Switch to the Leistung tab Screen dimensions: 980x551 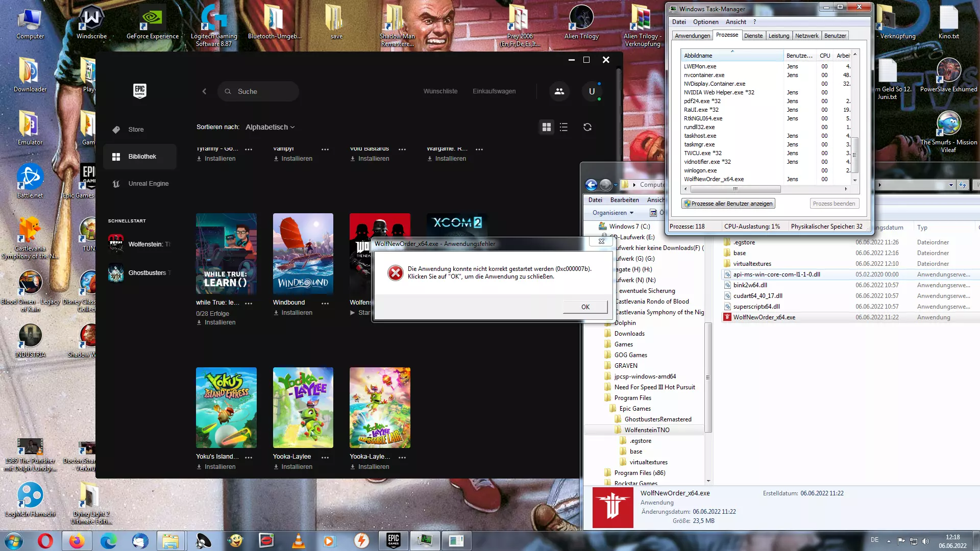778,36
